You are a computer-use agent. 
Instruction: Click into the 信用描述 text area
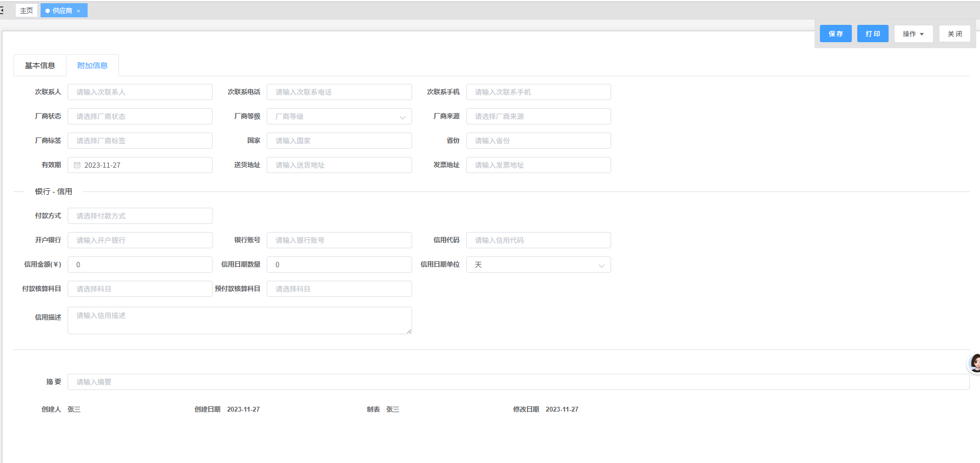240,321
